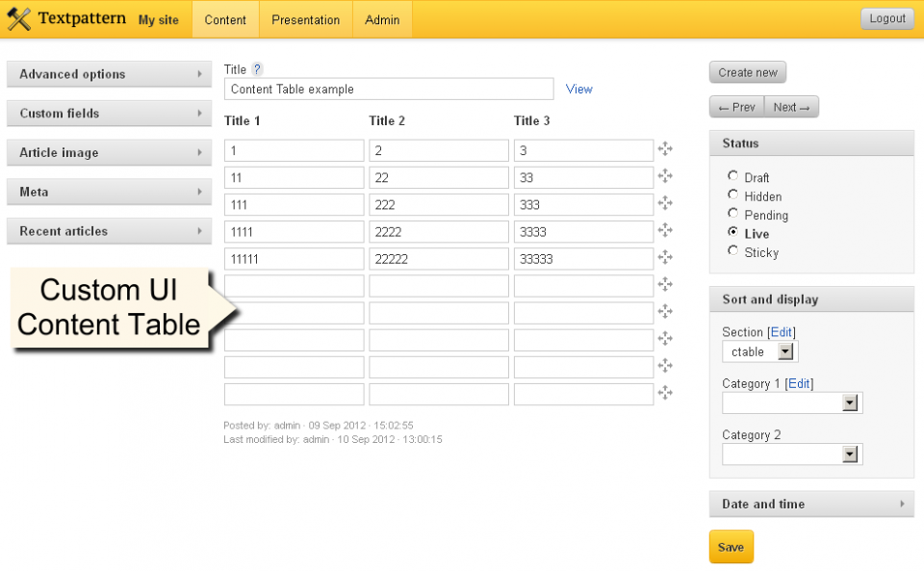Click the move handle beside the 1111 row

point(664,231)
